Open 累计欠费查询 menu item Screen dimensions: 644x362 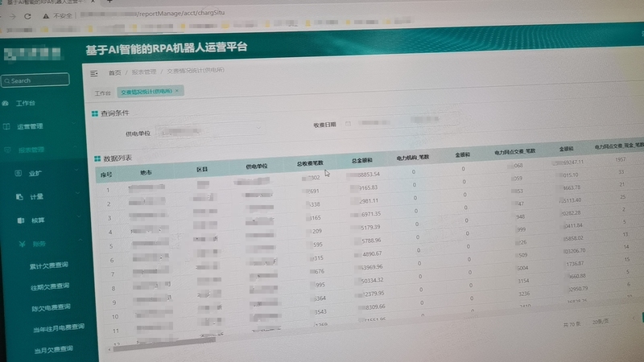[x=49, y=265]
